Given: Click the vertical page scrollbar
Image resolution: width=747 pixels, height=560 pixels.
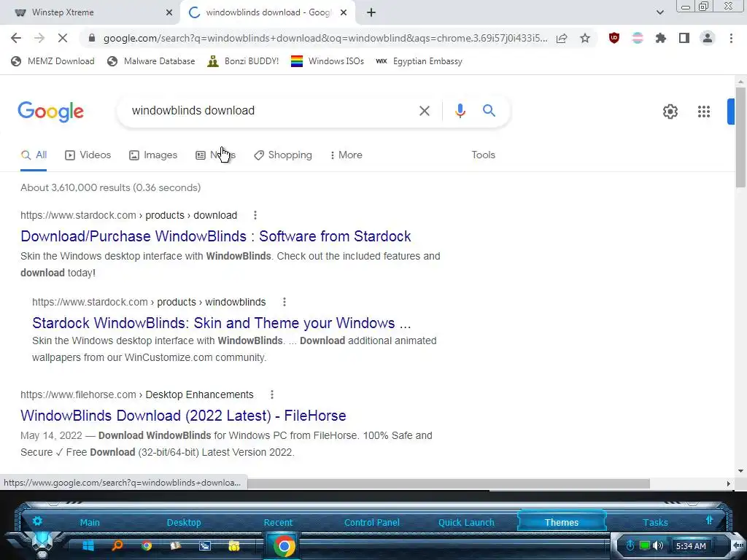Looking at the screenshot, I should (740, 138).
